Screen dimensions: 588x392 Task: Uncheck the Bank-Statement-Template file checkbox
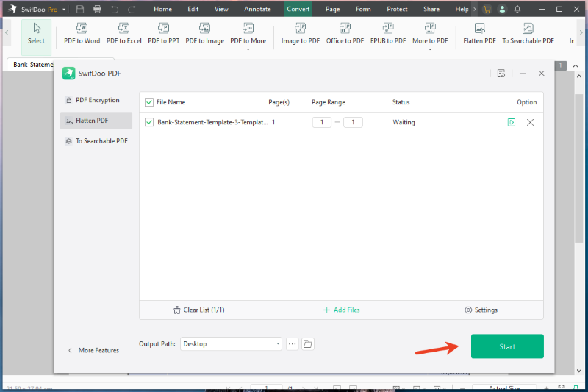149,122
